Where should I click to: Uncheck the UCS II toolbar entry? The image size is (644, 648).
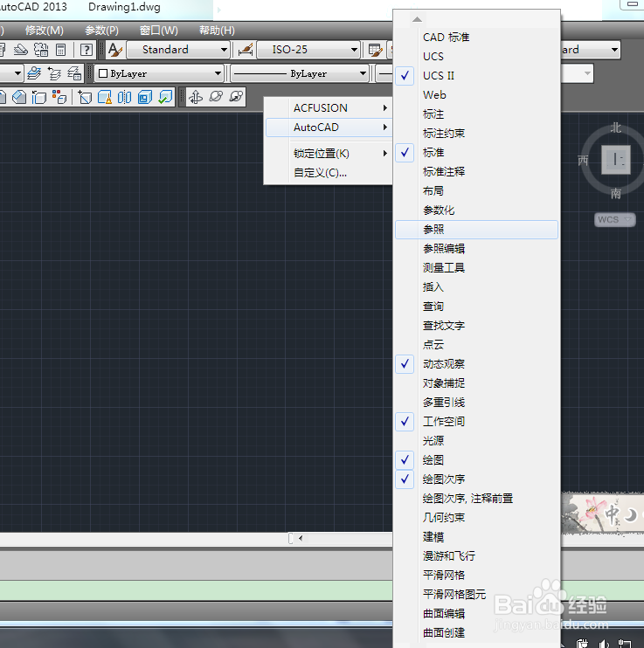click(x=476, y=76)
